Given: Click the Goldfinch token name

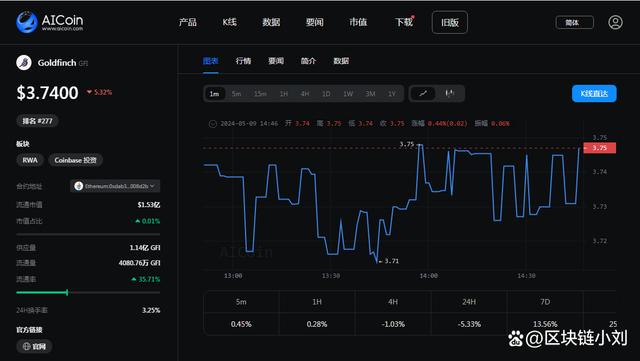Looking at the screenshot, I should click(x=57, y=63).
